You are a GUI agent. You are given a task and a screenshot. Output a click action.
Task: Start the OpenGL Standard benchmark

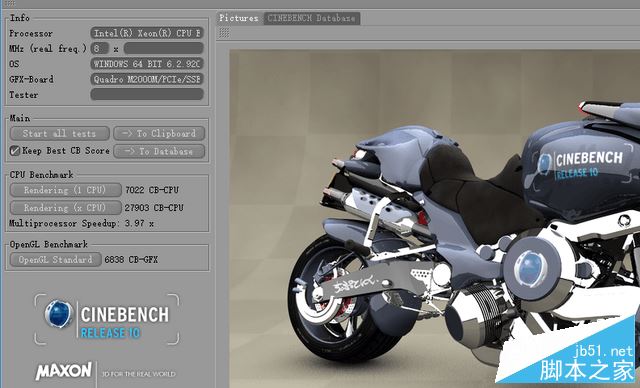tap(56, 259)
